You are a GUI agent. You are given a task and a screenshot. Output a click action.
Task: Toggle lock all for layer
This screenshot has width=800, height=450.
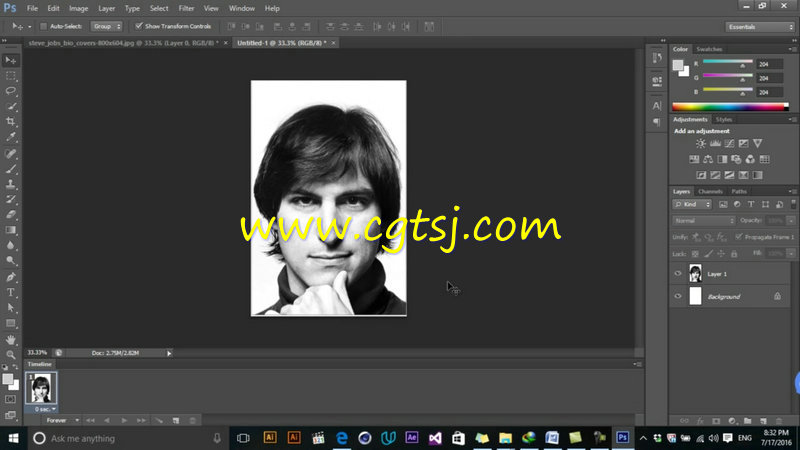[734, 254]
